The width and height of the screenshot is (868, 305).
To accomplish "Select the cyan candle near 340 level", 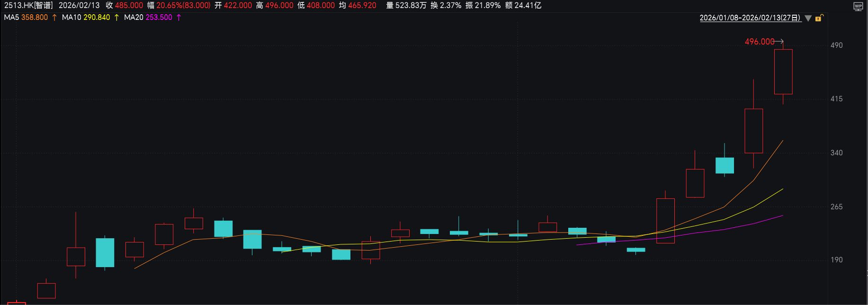I will tap(725, 165).
